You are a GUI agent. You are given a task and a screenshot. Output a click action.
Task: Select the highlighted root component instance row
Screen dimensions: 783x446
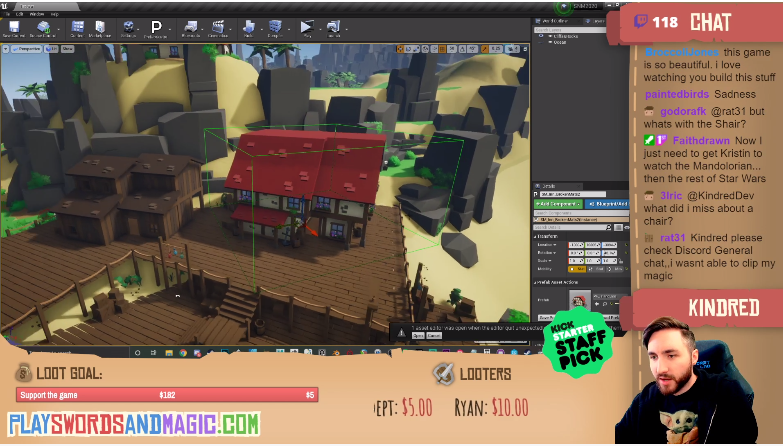tap(581, 220)
